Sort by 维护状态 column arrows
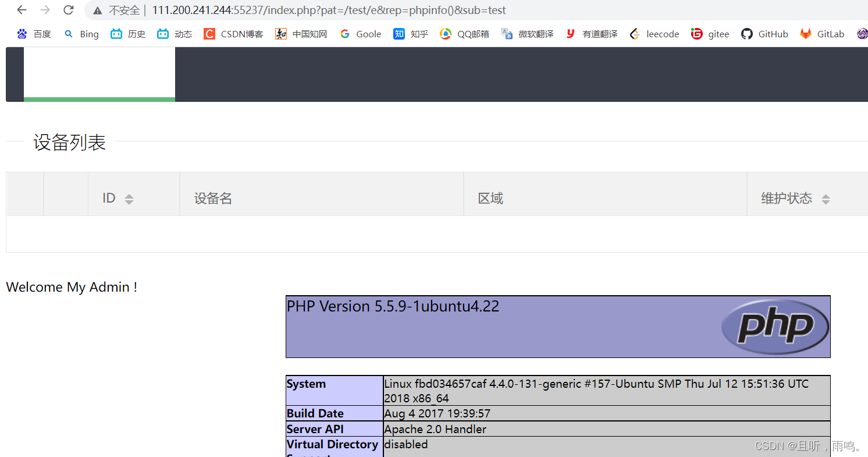The width and height of the screenshot is (868, 457). click(826, 199)
